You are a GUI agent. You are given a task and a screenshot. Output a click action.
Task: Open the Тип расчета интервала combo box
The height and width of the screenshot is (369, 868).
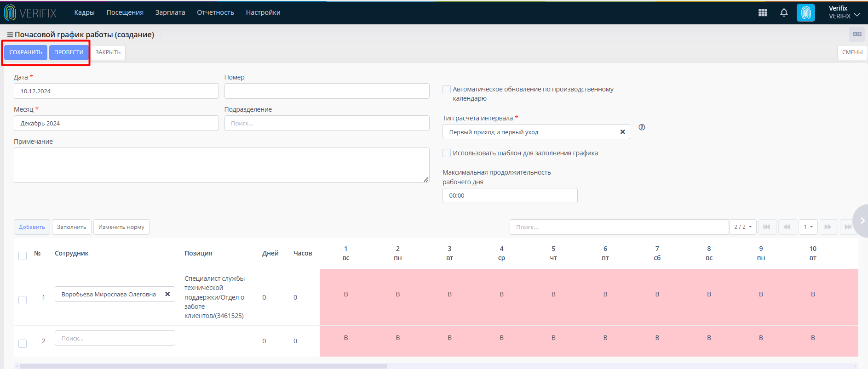pyautogui.click(x=536, y=132)
